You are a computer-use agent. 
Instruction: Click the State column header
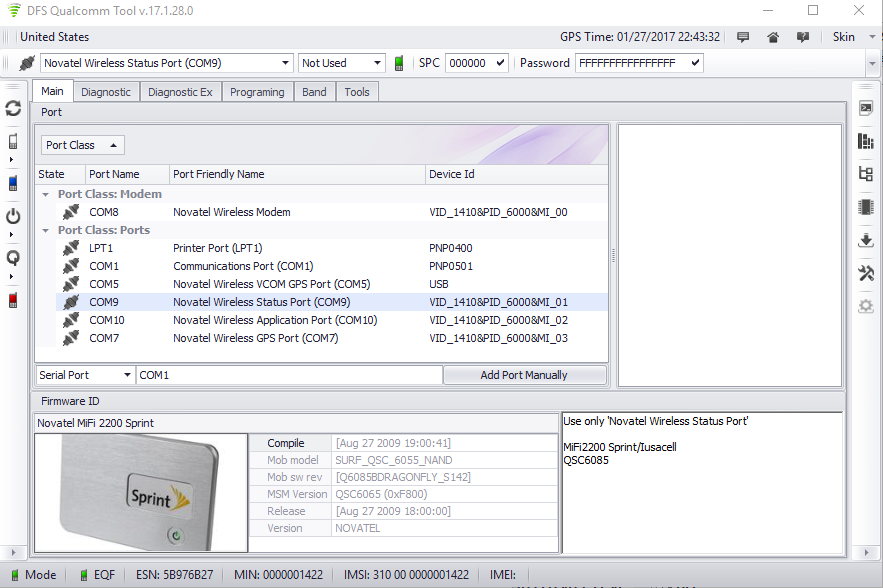[60, 175]
